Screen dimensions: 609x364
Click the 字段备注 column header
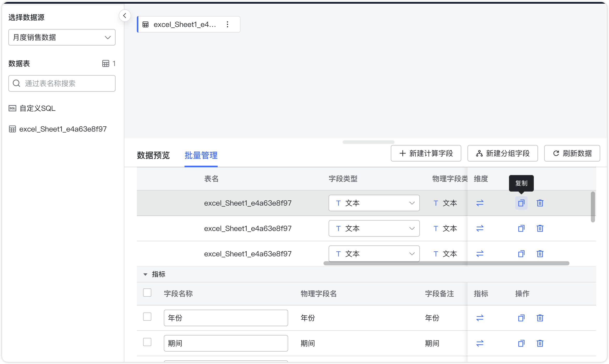[x=440, y=294]
